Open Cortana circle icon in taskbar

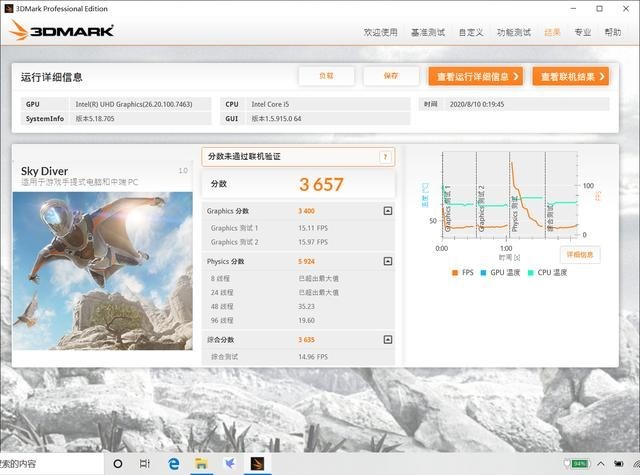(118, 464)
